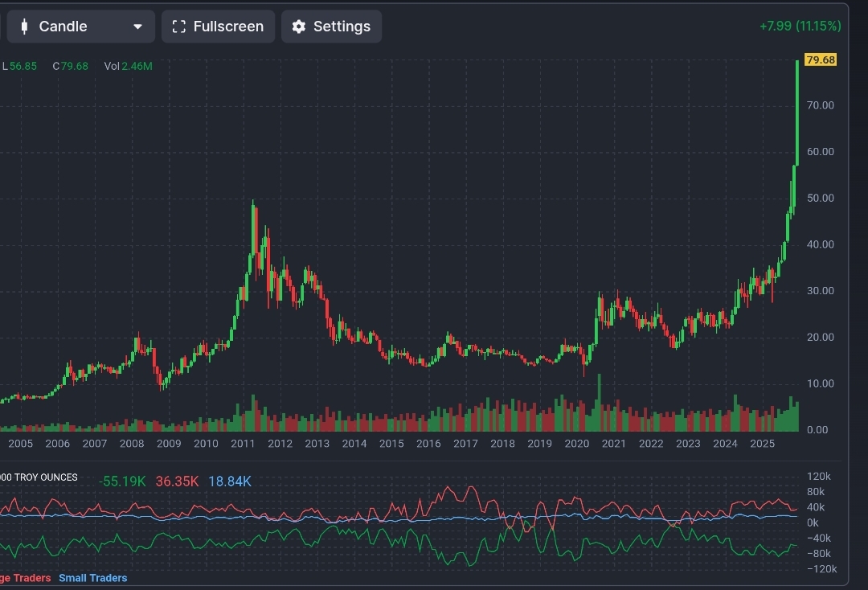This screenshot has width=868, height=590.
Task: Click the 2016 label on time axis
Action: (x=428, y=444)
